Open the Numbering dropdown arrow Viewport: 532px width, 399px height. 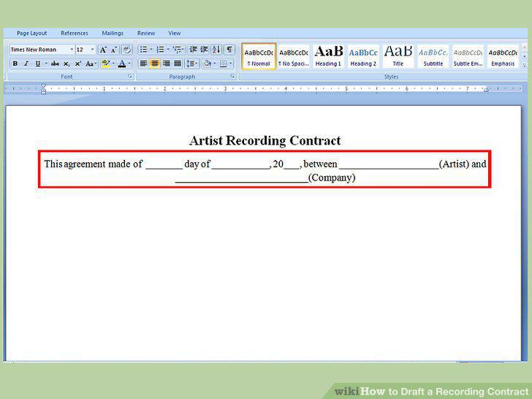(x=167, y=50)
